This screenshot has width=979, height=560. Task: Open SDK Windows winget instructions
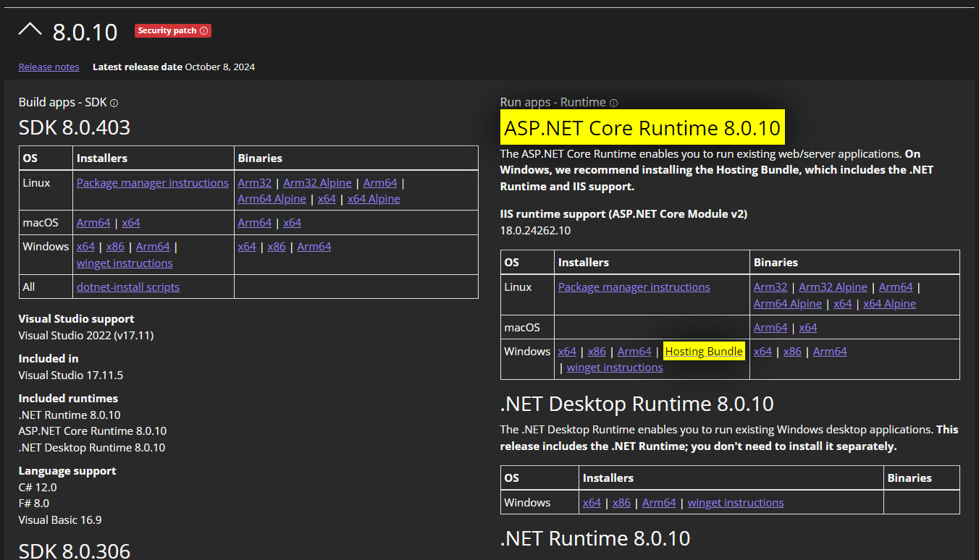pyautogui.click(x=125, y=263)
